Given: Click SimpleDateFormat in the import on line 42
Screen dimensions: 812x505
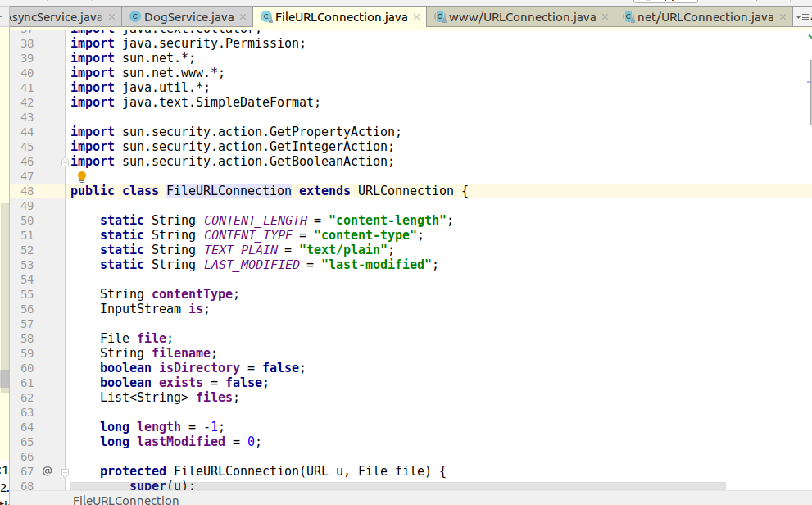Looking at the screenshot, I should coord(254,102).
